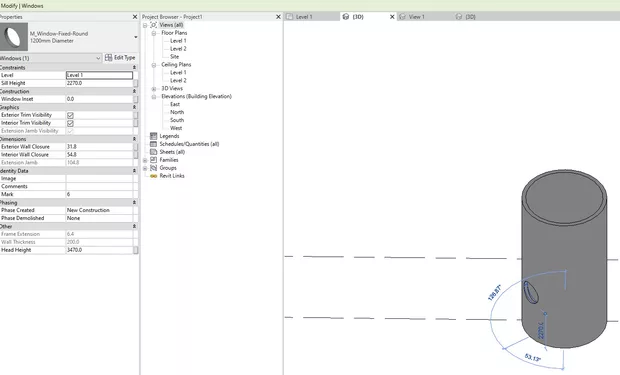Edit the Level field value
This screenshot has height=375, width=620.
pyautogui.click(x=99, y=75)
